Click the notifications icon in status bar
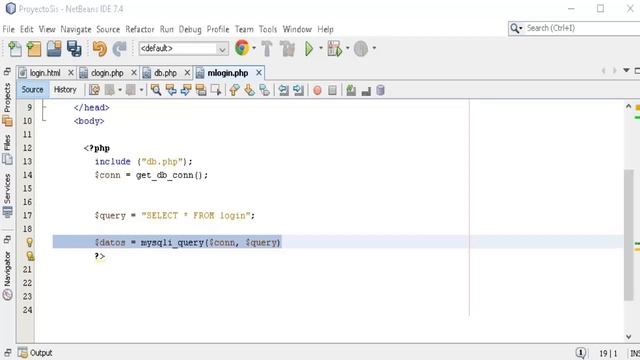Screen dimensions: 640x360 coord(580,353)
